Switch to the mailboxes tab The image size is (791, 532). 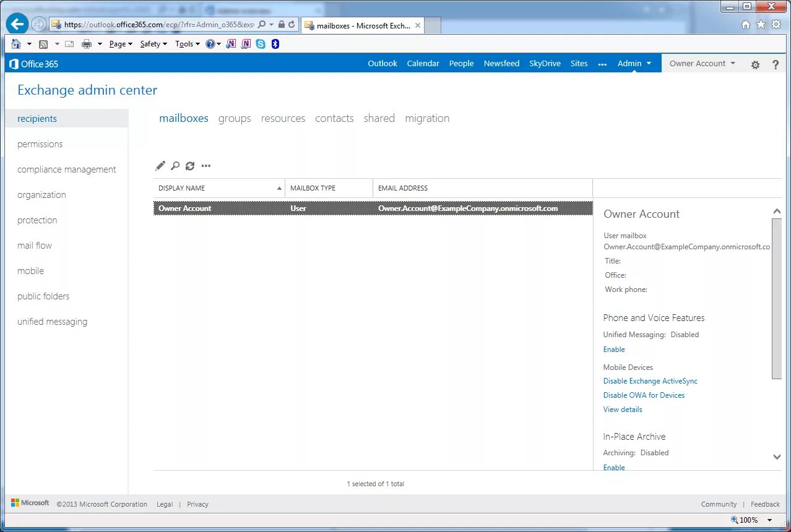pos(184,118)
